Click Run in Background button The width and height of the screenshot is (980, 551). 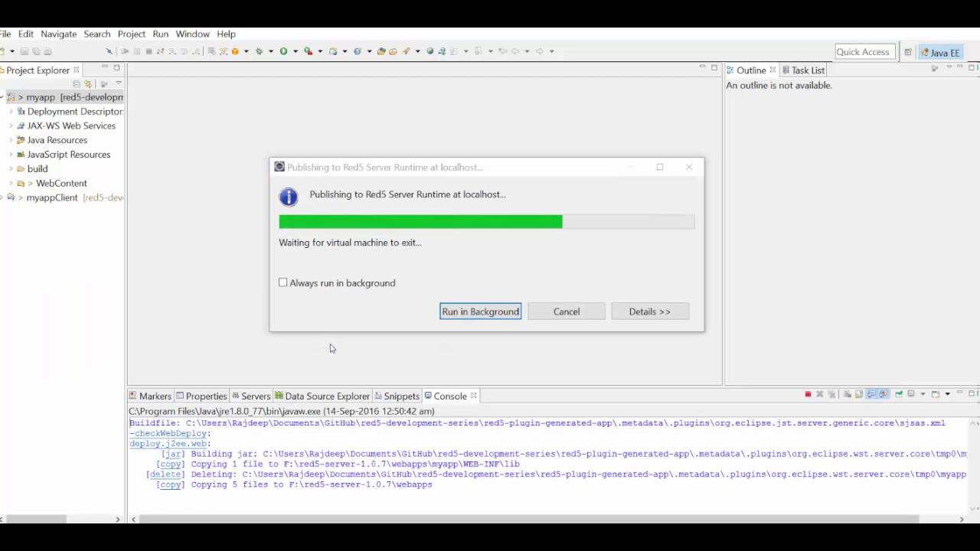pos(480,311)
